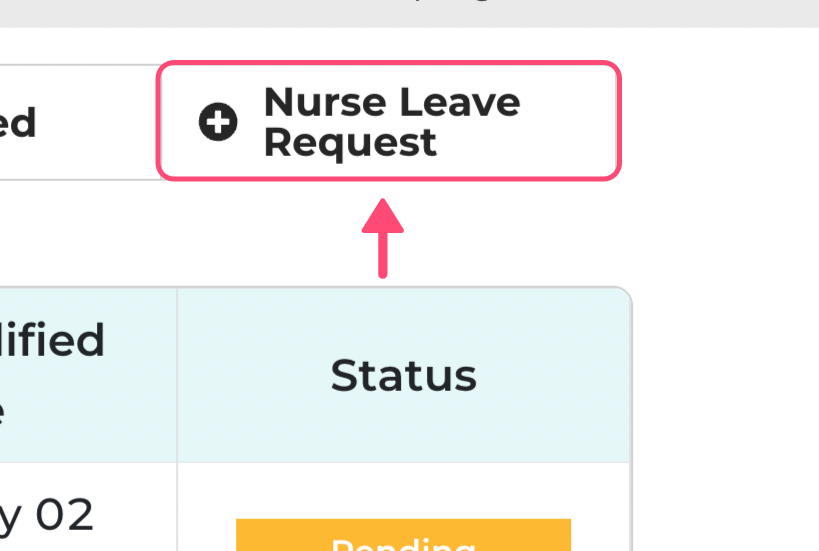Switch to the cut-off tab ending in "ed"

click(78, 122)
